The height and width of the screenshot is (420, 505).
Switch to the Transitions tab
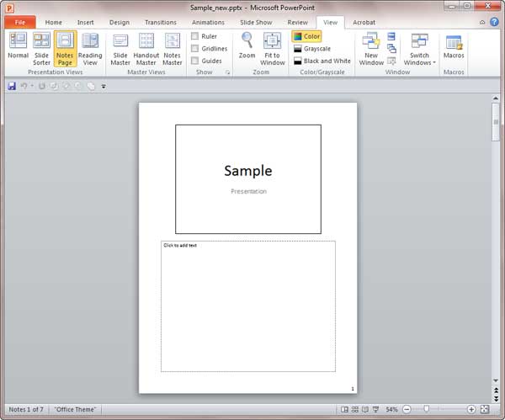pos(161,22)
